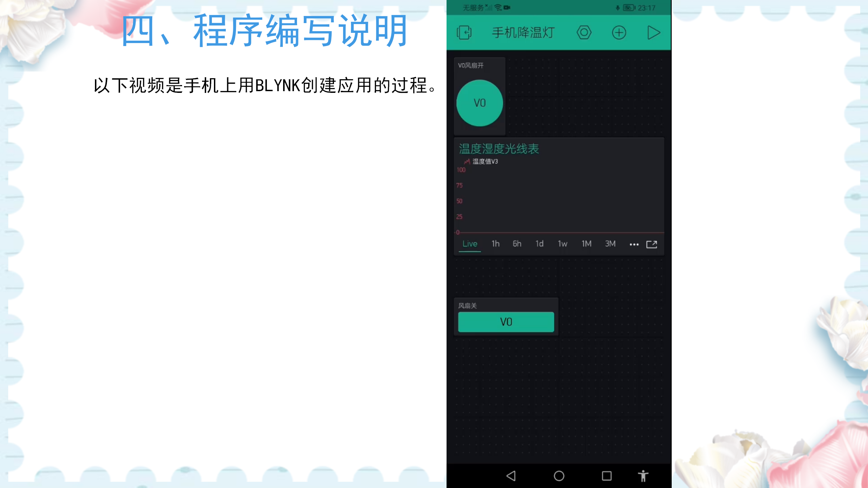868x488 pixels.
Task: Click the 1M time range button
Action: pos(586,244)
